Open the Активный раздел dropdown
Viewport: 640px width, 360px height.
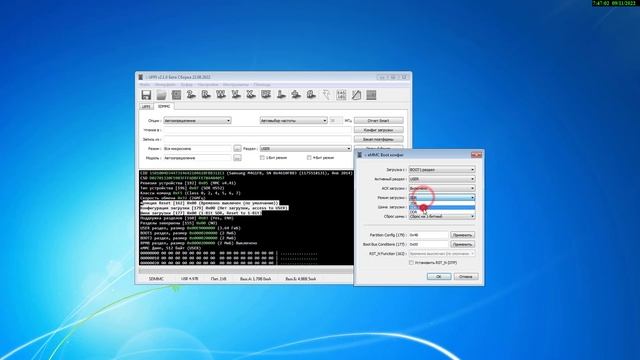click(442, 179)
